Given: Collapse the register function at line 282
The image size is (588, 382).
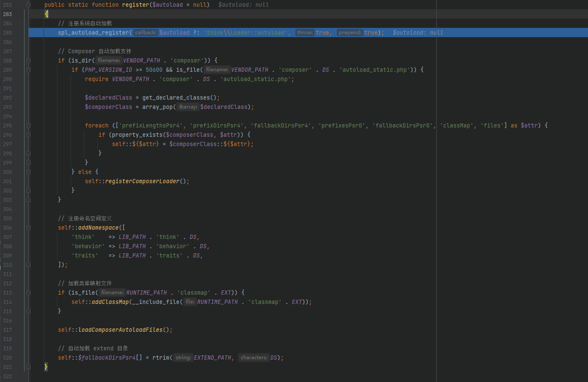Looking at the screenshot, I should click(x=28, y=5).
